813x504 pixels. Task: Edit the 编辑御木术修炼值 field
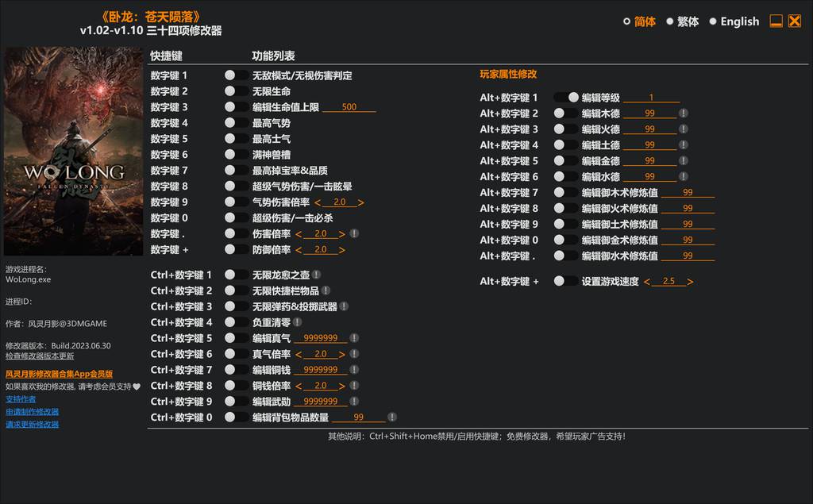pos(688,192)
